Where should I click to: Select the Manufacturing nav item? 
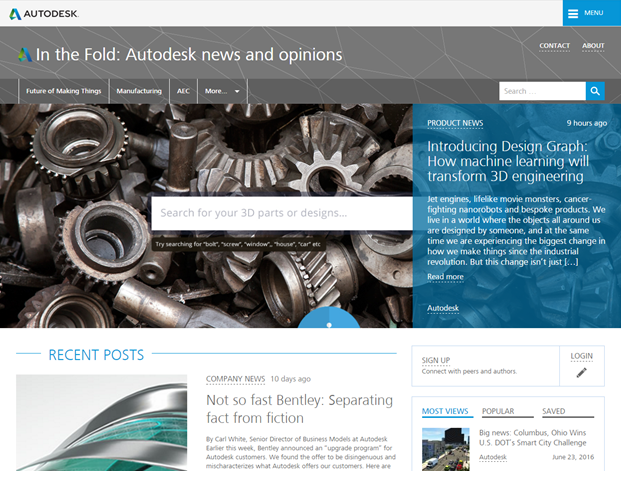tap(139, 91)
